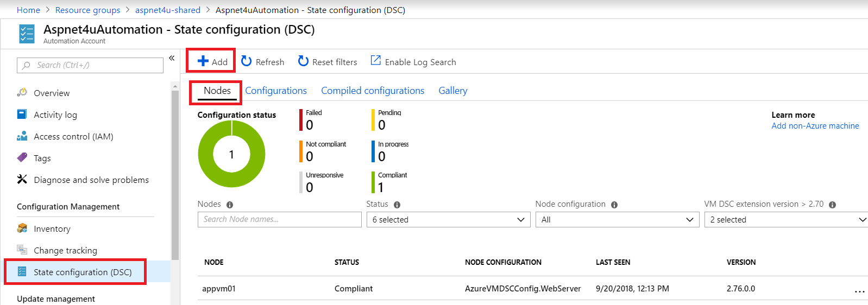Click the VERSION column header
Image resolution: width=868 pixels, height=305 pixels.
[x=741, y=262]
